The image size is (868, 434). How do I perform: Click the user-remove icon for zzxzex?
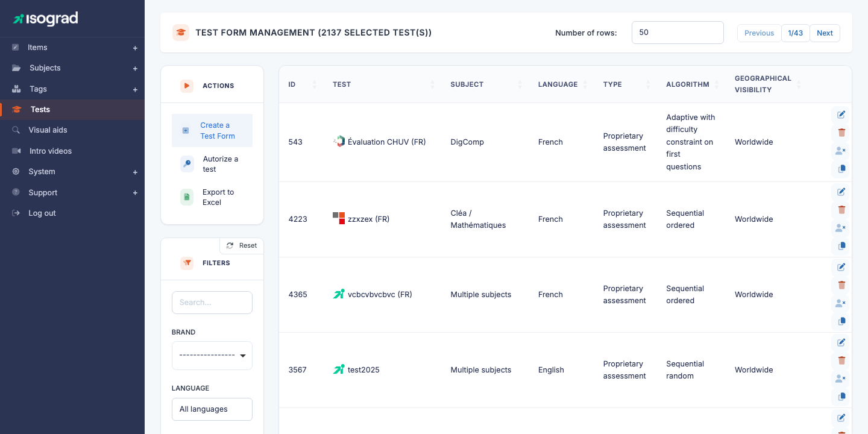(x=841, y=228)
